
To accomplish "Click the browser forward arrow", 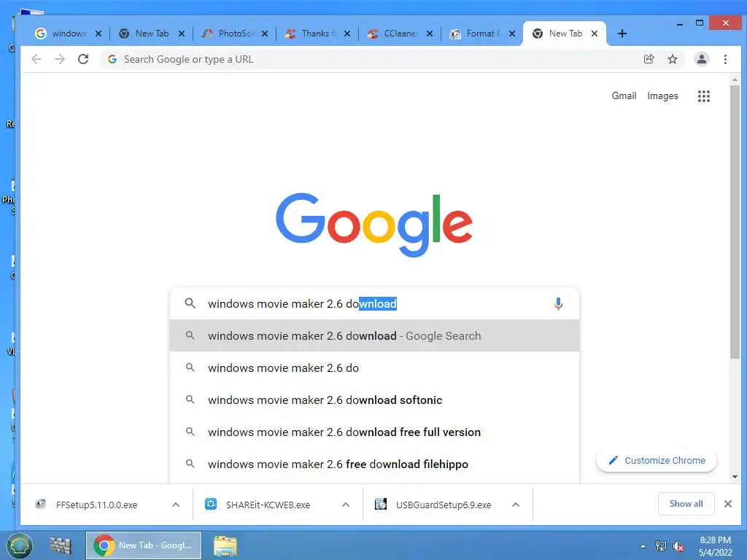I will pyautogui.click(x=60, y=59).
